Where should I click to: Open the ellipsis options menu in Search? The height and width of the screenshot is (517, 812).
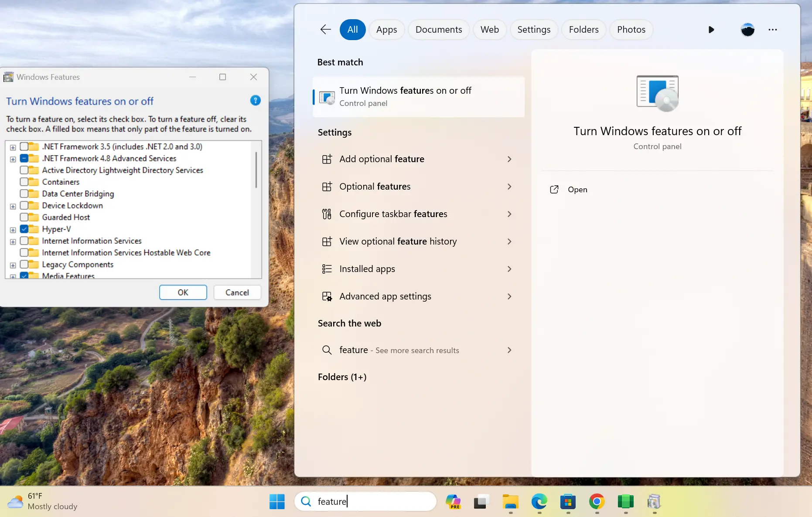[773, 30]
